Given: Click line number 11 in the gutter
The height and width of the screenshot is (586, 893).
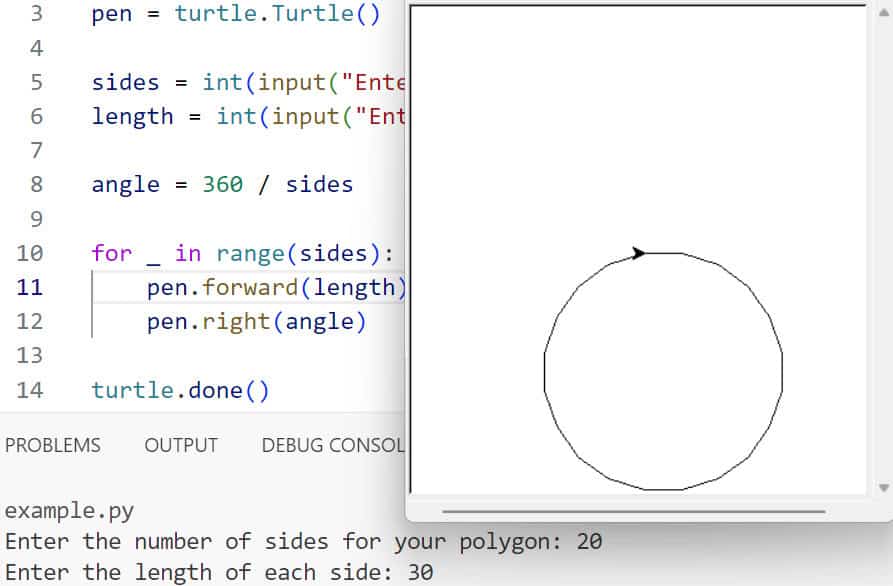Looking at the screenshot, I should (30, 287).
